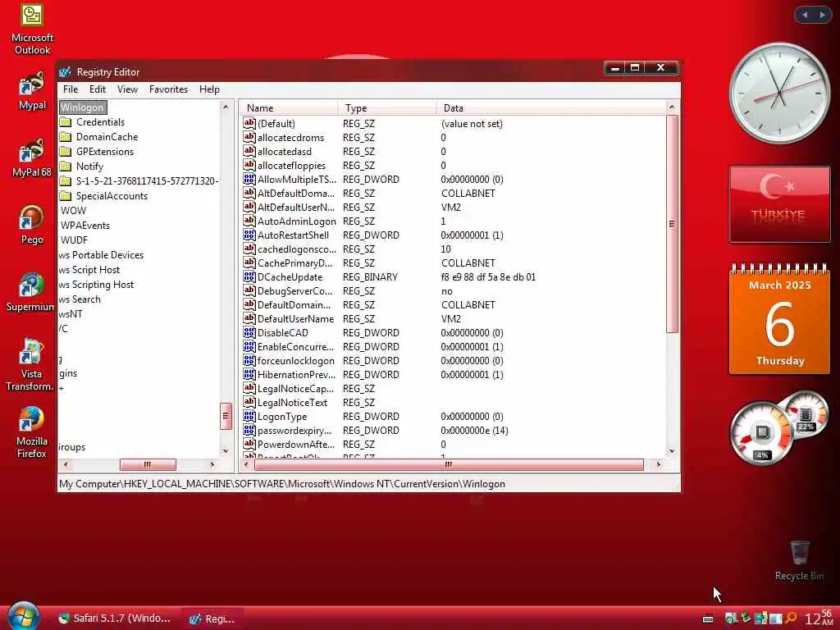Click the AllowMultipleTS DWORD value icon
840x630 pixels.
tap(249, 179)
